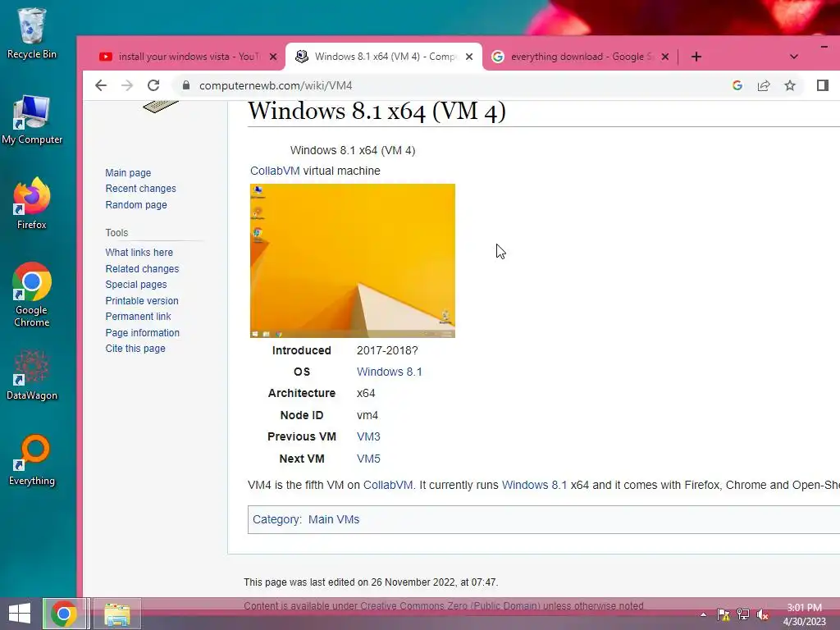Follow the Windows 8.1 OS link in infobox

click(389, 372)
